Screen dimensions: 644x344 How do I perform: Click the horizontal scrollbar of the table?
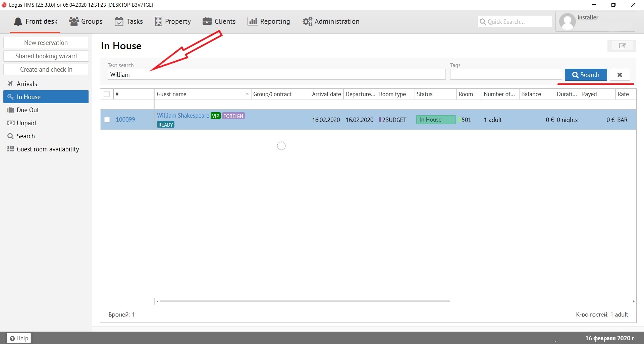(x=305, y=301)
